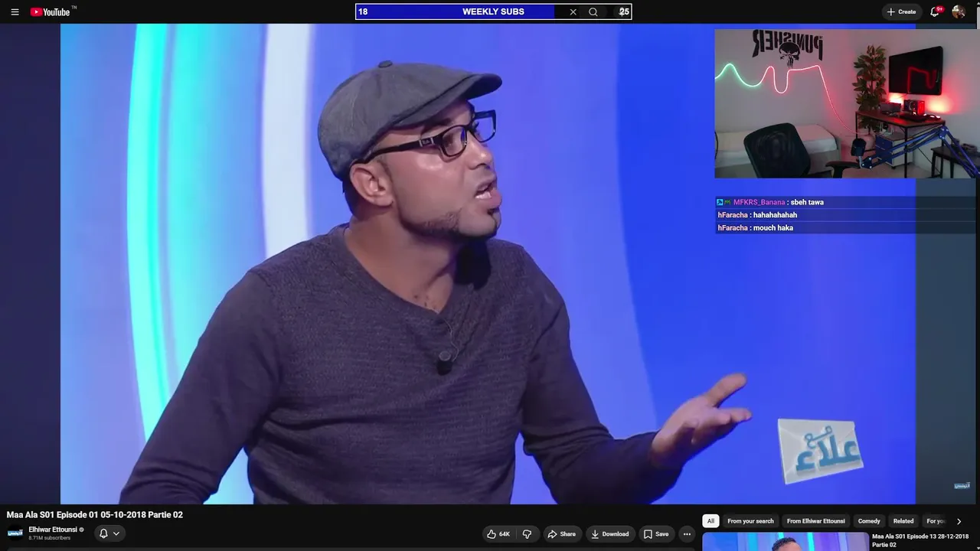This screenshot has width=980, height=551.
Task: Select the Related filter chip
Action: (903, 521)
